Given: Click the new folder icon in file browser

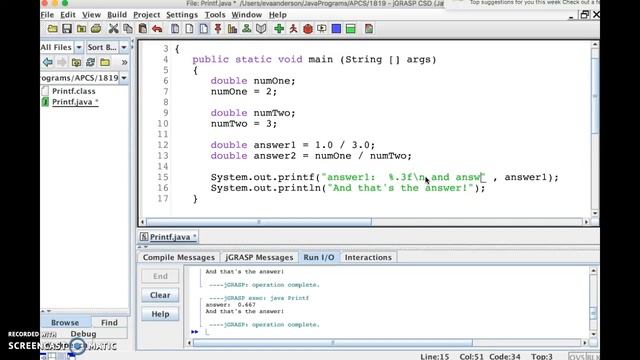Looking at the screenshot, I should click(x=105, y=62).
